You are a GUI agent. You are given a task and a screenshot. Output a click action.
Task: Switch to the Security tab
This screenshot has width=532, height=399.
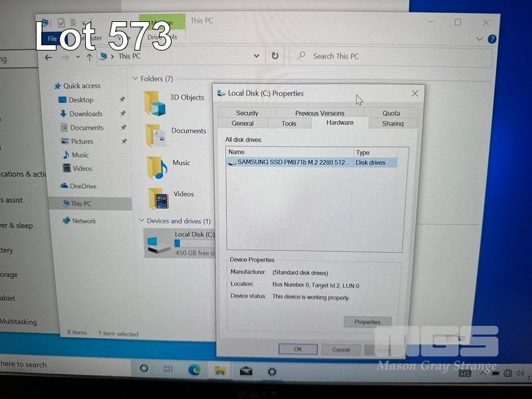tap(247, 113)
